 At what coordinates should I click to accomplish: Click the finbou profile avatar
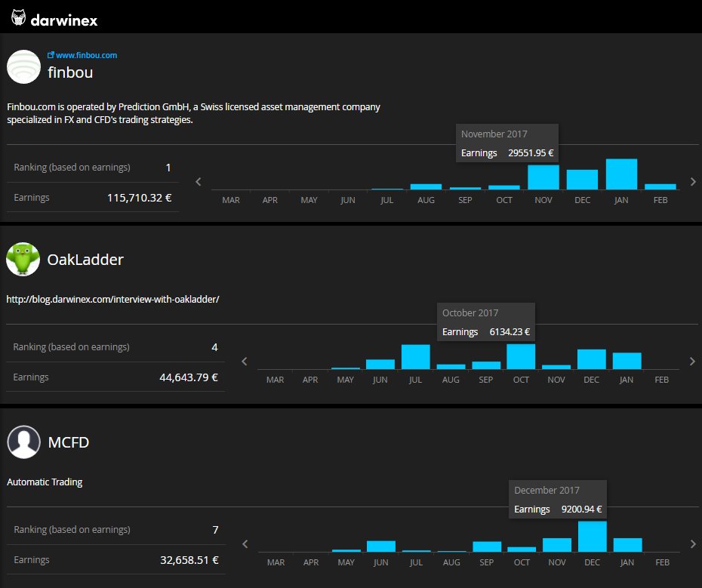click(x=23, y=66)
